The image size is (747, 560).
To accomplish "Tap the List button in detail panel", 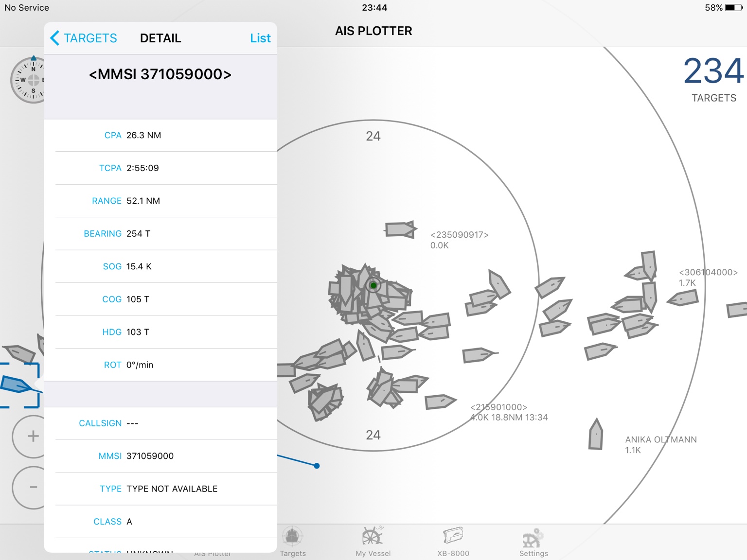I will click(x=260, y=38).
